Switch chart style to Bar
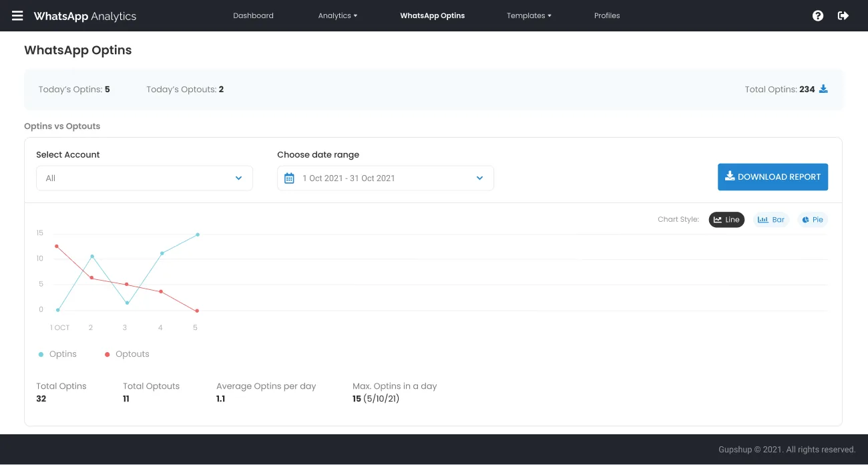The width and height of the screenshot is (868, 465). click(x=771, y=219)
